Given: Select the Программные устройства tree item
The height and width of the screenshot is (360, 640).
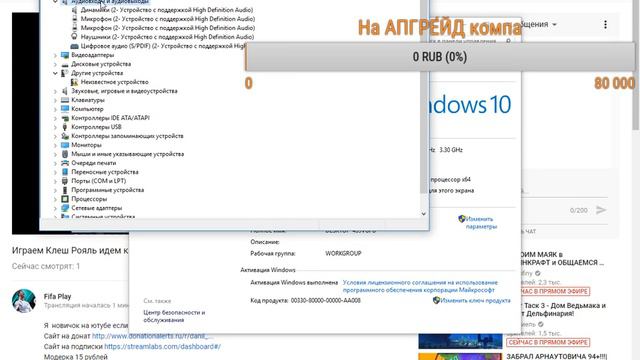Looking at the screenshot, I should 107,190.
